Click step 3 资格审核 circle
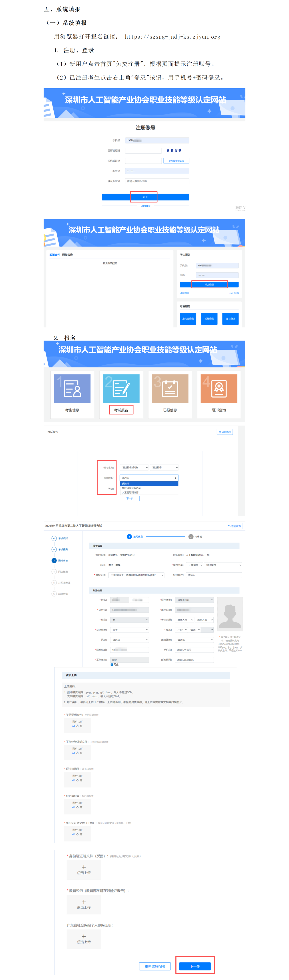Viewport: 289px width, 980px height. (54, 560)
